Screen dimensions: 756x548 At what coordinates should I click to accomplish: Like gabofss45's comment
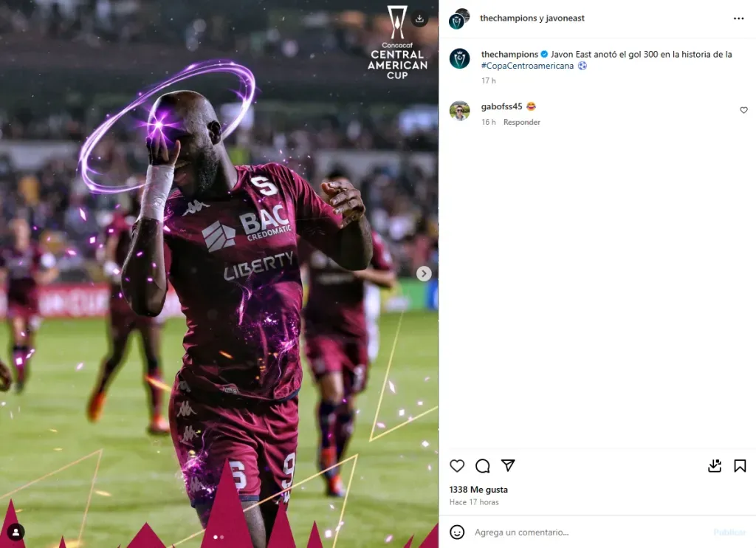[743, 110]
